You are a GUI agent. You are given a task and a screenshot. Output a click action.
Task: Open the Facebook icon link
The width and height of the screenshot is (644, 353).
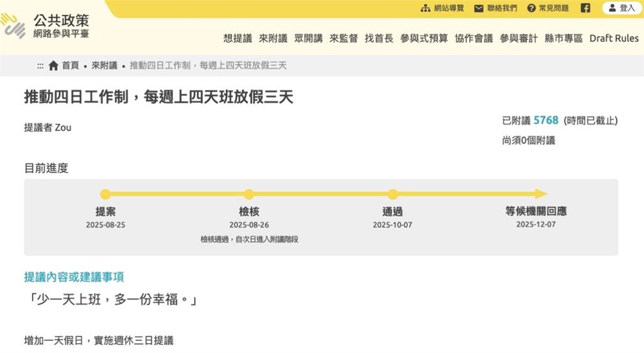[x=585, y=8]
